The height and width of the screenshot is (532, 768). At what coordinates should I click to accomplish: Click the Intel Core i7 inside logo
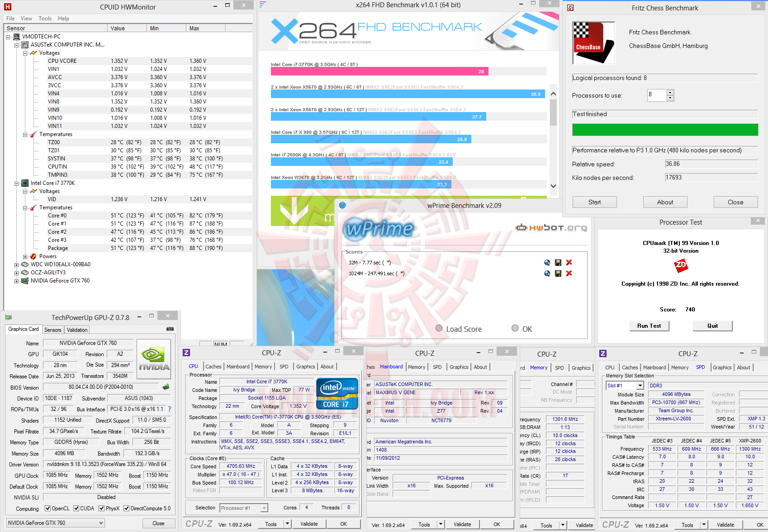pos(338,394)
